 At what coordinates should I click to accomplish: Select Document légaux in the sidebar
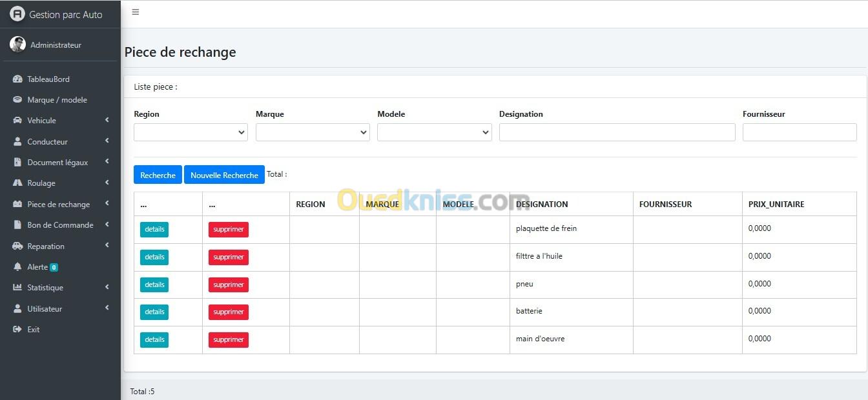(x=57, y=163)
